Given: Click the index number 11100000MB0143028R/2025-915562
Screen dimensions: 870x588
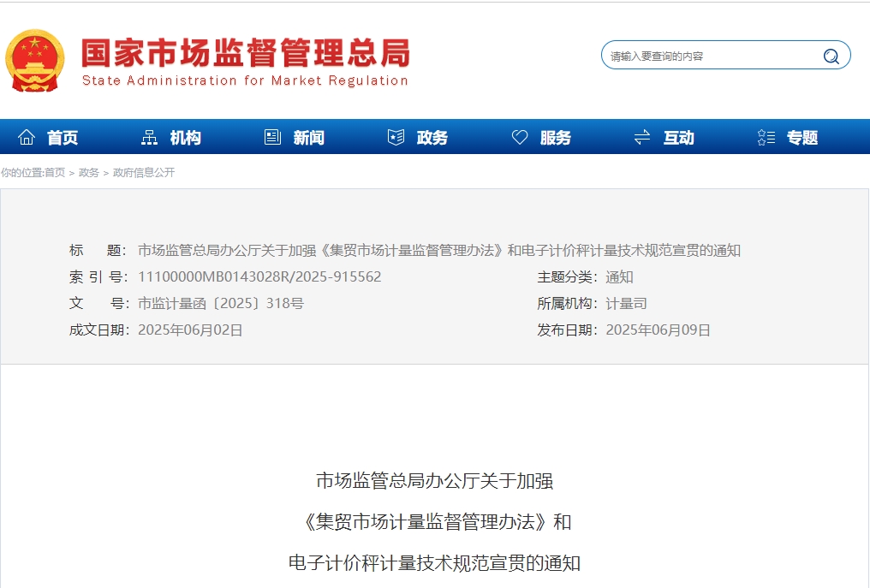Looking at the screenshot, I should (259, 276).
